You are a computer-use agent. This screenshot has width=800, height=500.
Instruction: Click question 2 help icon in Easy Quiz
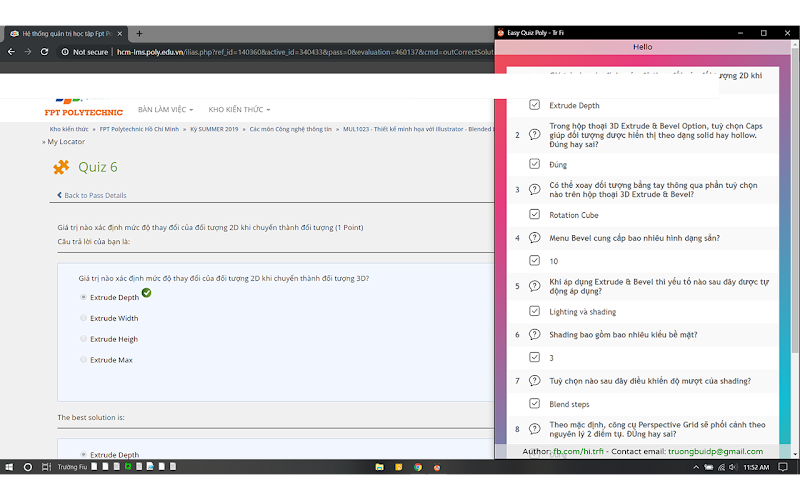click(x=534, y=135)
